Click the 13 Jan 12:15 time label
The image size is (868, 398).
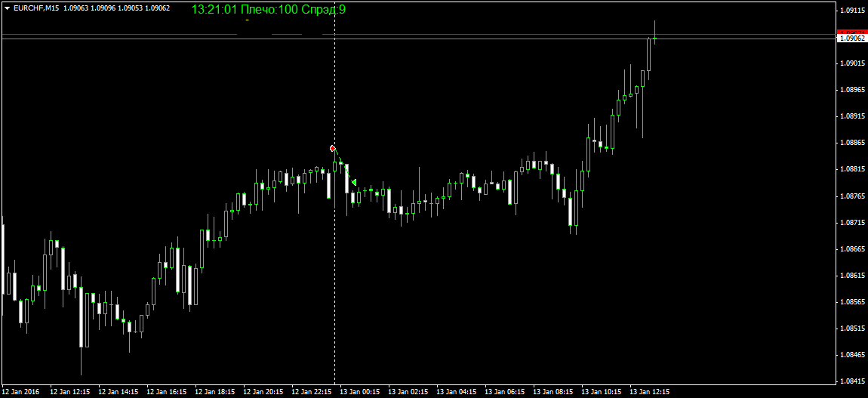[650, 392]
